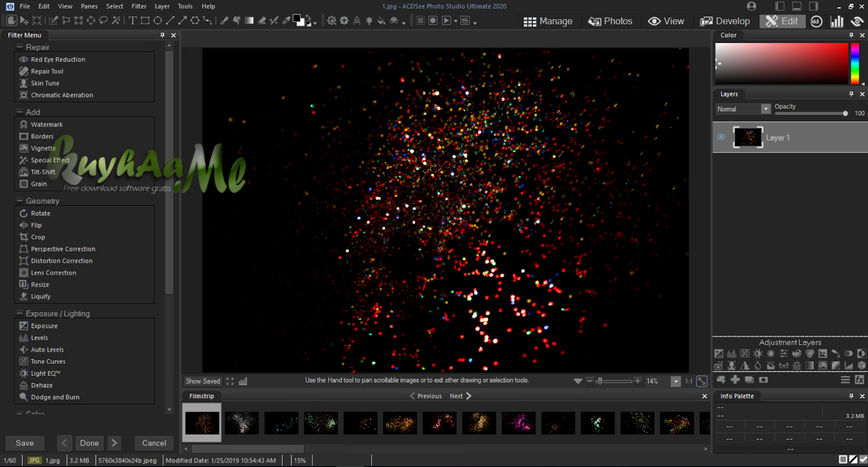Screen dimensions: 868x467
Task: Select the Arrow line tool
Action: tap(182, 21)
